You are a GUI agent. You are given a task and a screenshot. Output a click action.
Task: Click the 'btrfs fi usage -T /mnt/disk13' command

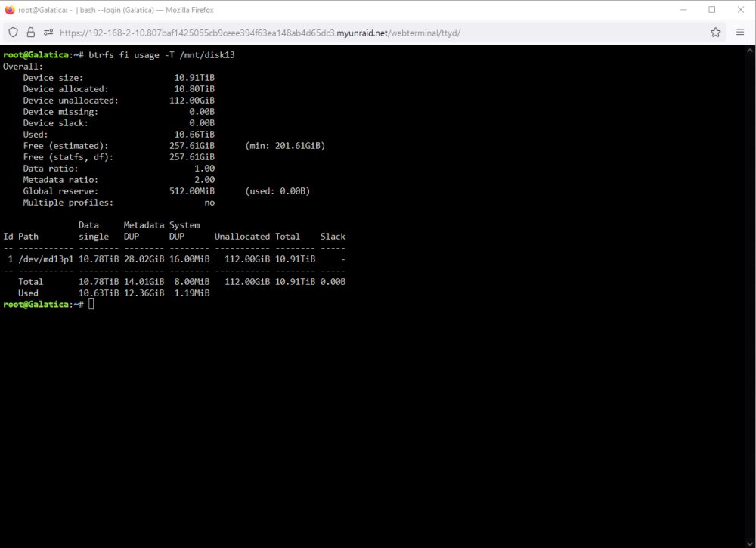point(162,55)
